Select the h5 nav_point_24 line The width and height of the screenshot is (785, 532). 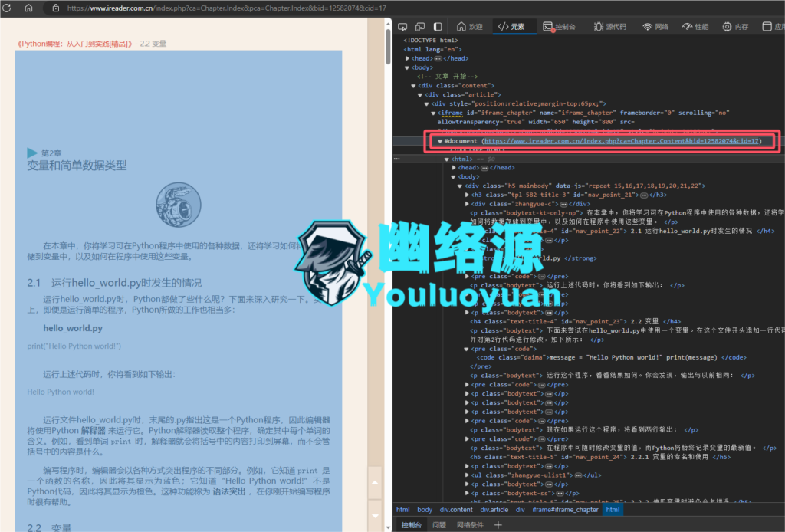click(600, 457)
